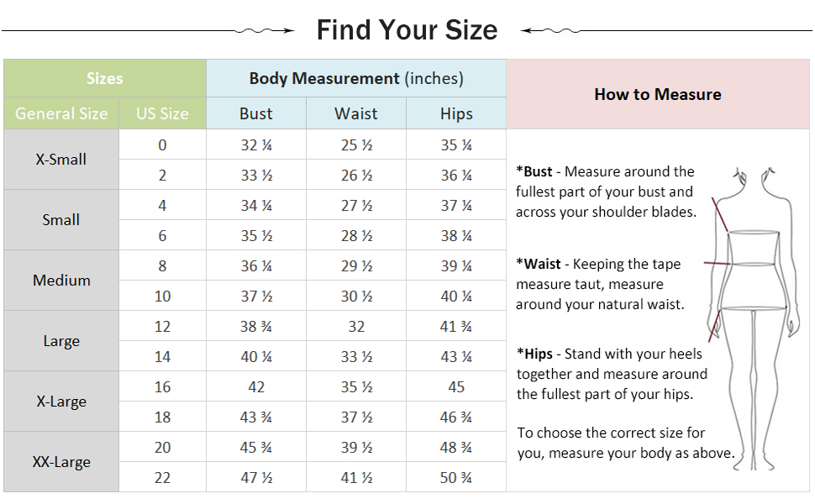Click the waist measurement for US size 16
The width and height of the screenshot is (815, 504).
[x=356, y=386]
